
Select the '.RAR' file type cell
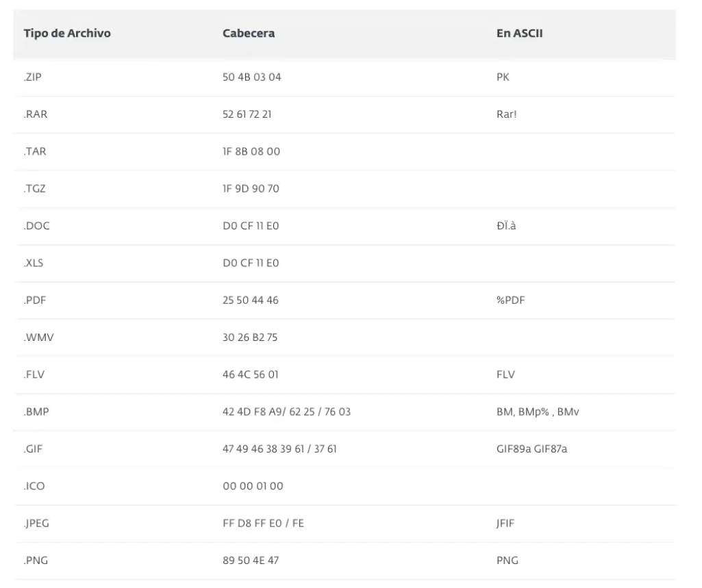pos(36,114)
